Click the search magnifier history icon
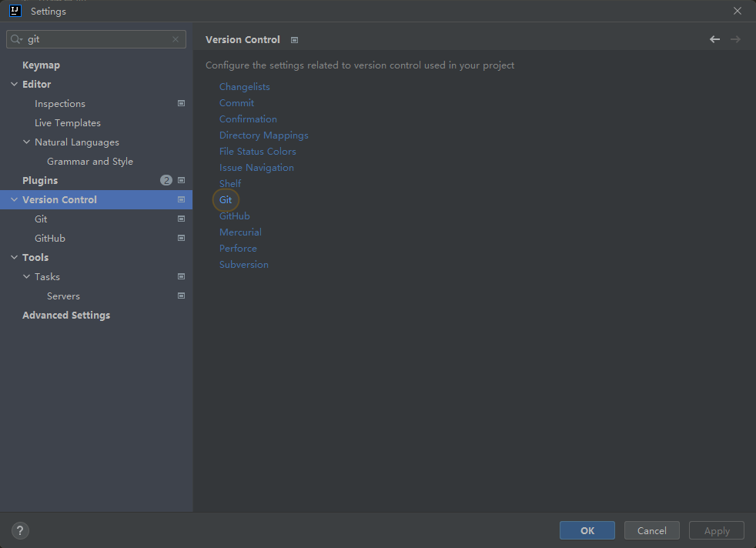The image size is (756, 548). click(17, 39)
